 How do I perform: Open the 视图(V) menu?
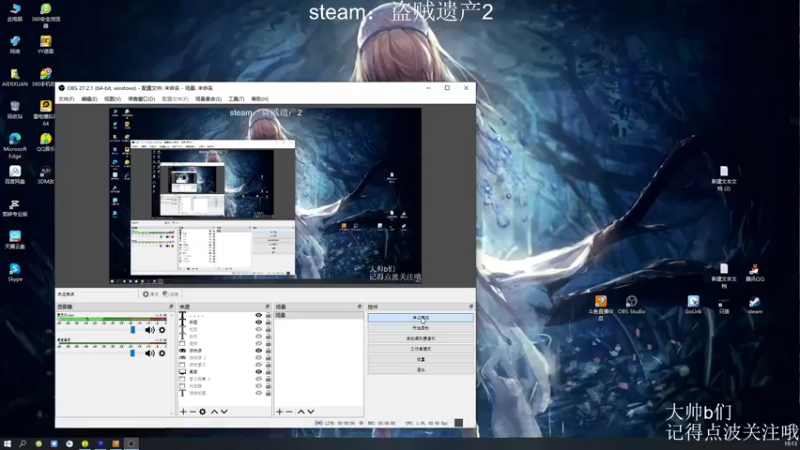pyautogui.click(x=112, y=99)
